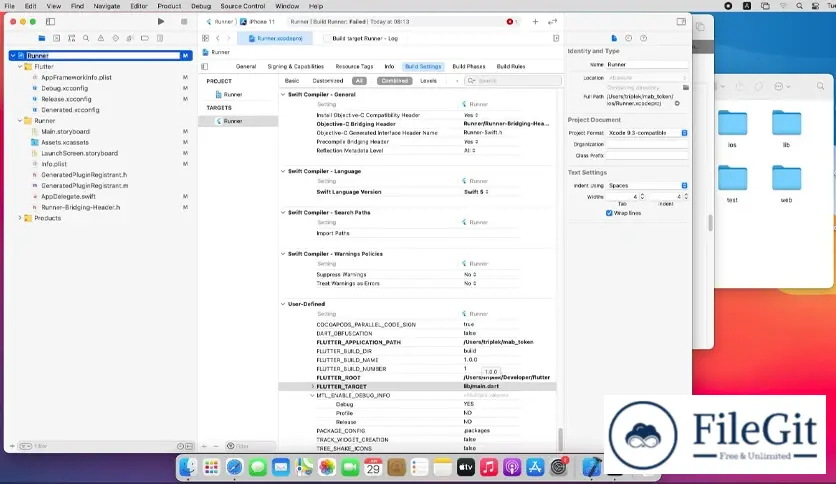Toggle code review arrows button
836x484 pixels.
coord(552,21)
